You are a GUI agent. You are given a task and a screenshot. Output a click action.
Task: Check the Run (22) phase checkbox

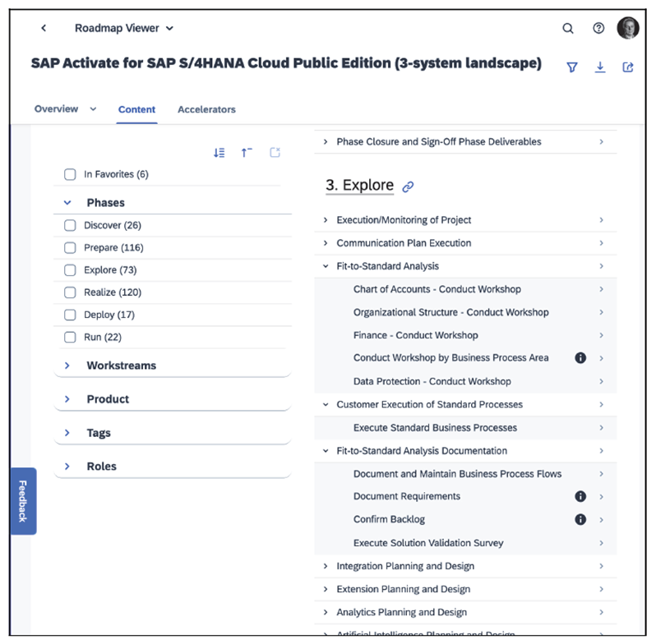point(70,337)
